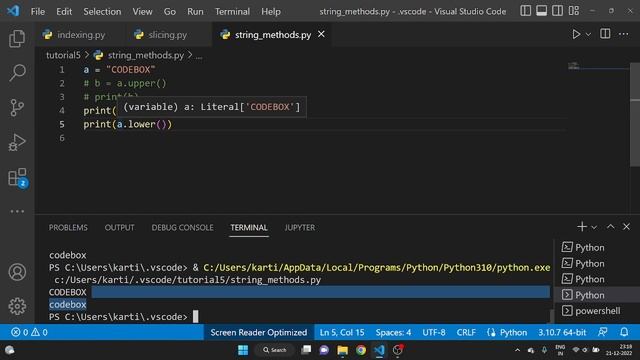Open the Accounts menu icon
The width and height of the screenshot is (640, 360).
coord(17,272)
